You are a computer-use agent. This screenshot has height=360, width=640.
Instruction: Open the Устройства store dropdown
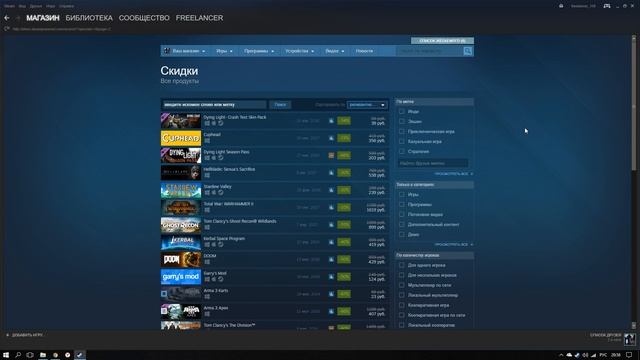(300, 51)
